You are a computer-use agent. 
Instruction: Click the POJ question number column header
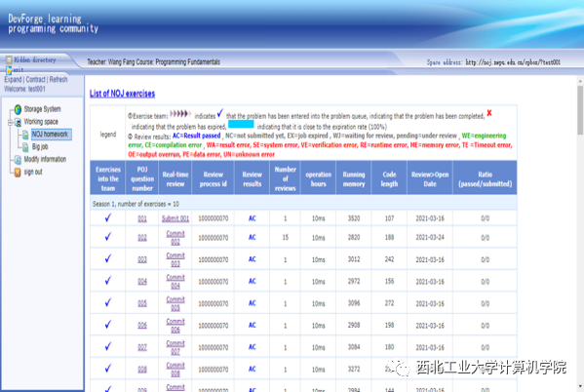click(x=142, y=178)
